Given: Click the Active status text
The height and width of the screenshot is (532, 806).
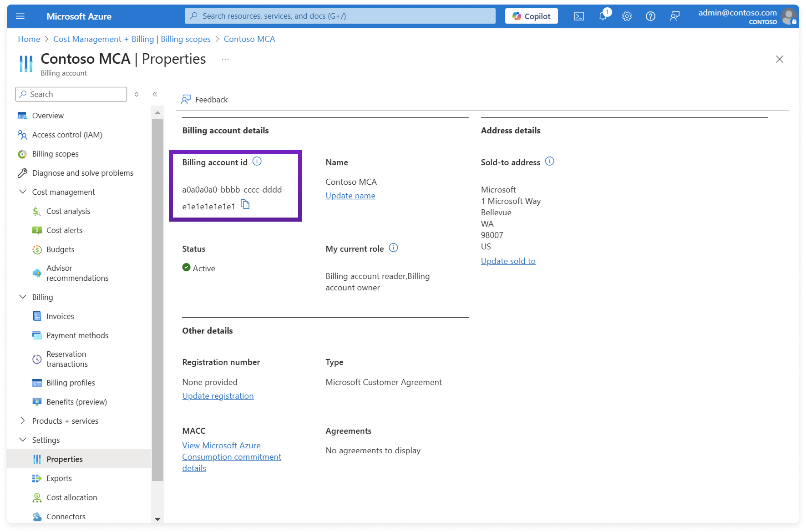Looking at the screenshot, I should coord(204,269).
